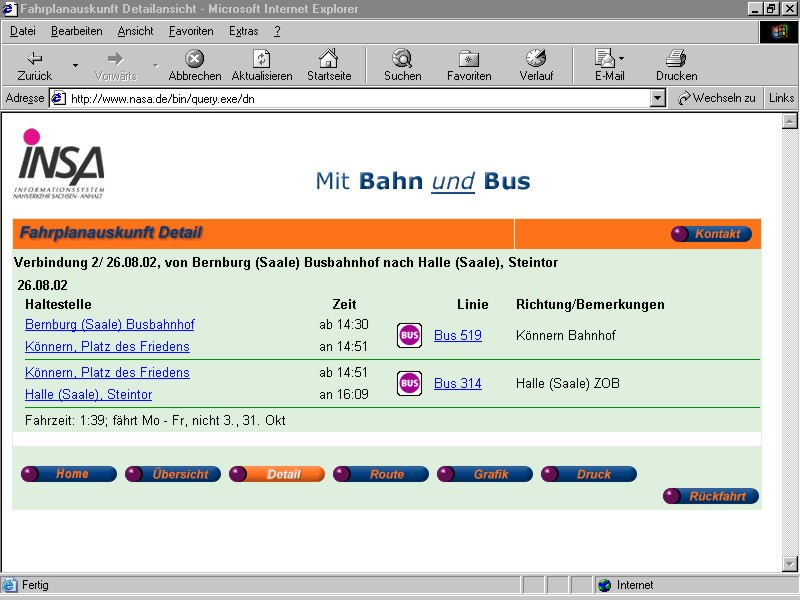Click the departure time 'ab 14:30'

[x=344, y=324]
